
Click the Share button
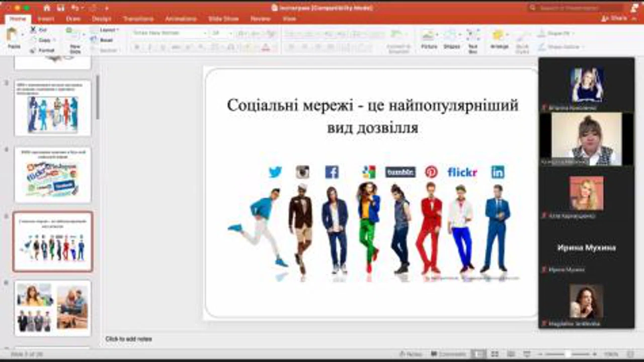(615, 18)
